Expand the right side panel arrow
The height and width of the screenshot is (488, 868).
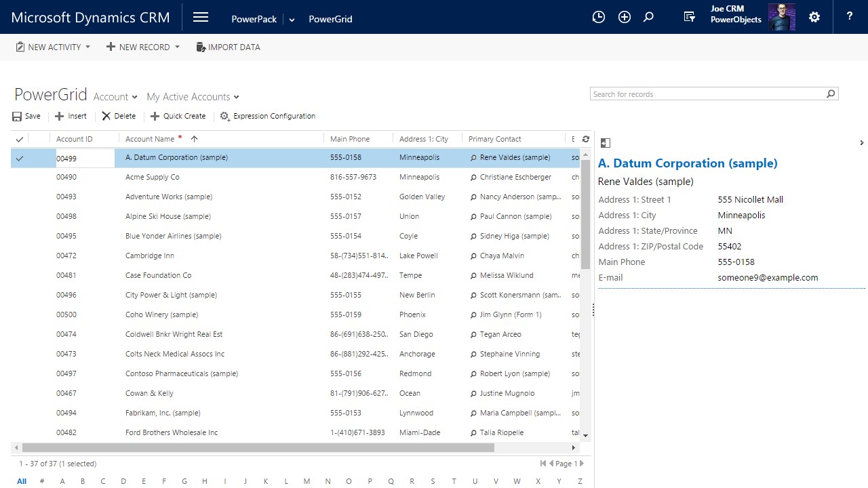pyautogui.click(x=861, y=143)
